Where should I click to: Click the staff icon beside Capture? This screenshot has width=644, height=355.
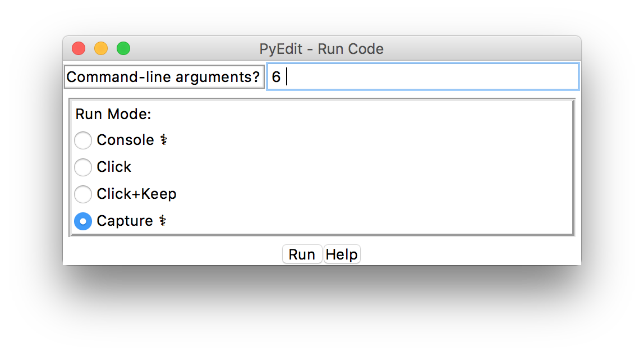coord(163,221)
